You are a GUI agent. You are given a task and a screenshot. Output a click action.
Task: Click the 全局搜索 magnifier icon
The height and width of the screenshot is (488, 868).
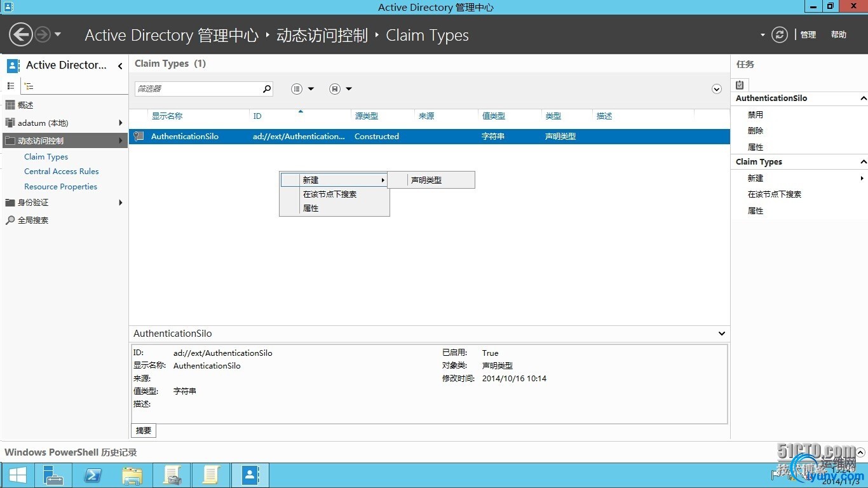[x=10, y=220]
